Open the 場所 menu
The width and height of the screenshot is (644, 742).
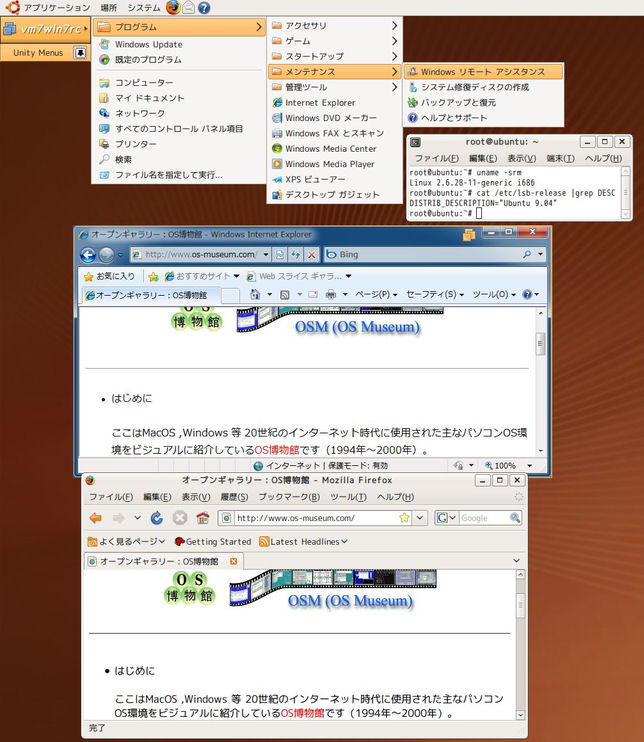[x=108, y=8]
